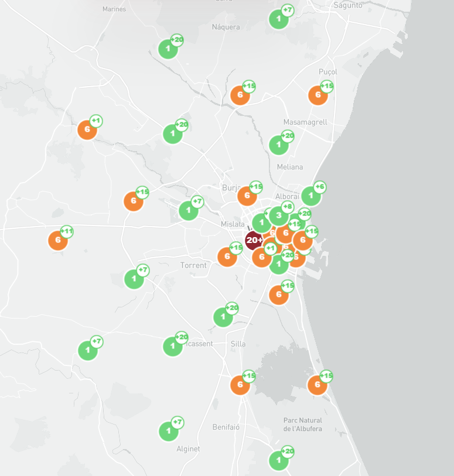454x476 pixels.
Task: Click green +20 marker beside Picassent
Action: point(172,346)
